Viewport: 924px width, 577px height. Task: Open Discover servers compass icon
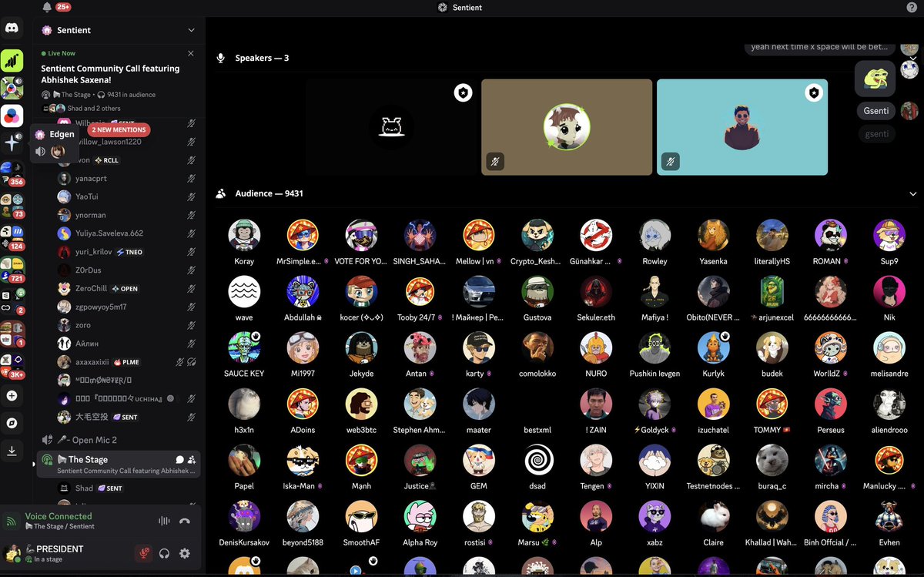(x=12, y=423)
